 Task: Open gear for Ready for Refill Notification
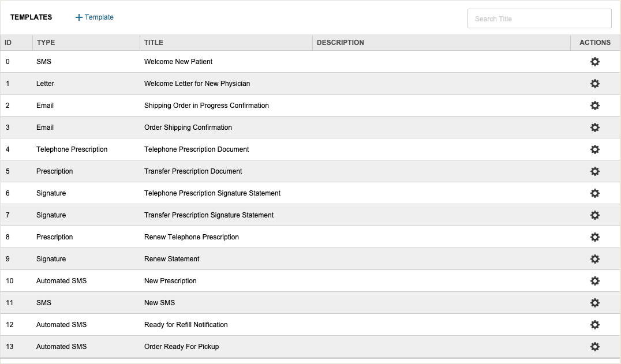(595, 325)
